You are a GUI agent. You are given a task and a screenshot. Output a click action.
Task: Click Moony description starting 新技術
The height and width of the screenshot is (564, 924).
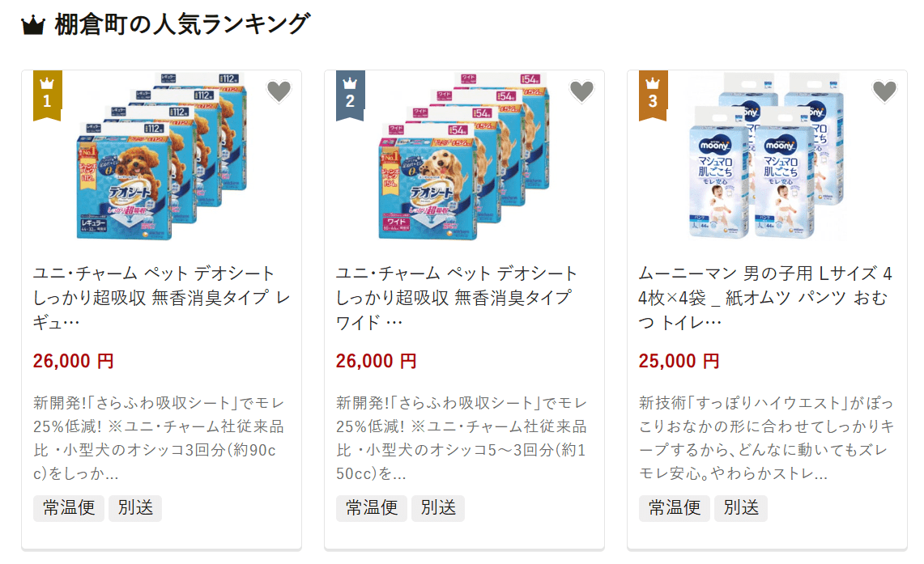point(767,438)
